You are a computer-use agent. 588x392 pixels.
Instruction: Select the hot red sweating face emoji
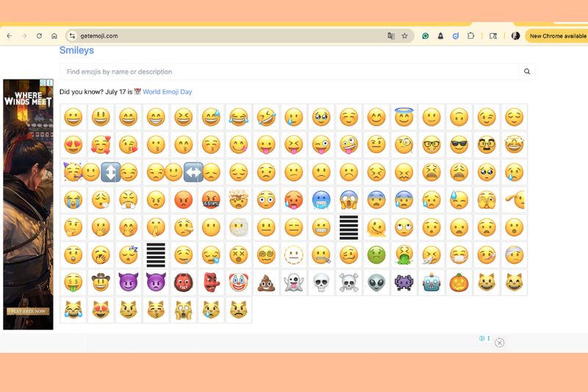coord(293,200)
